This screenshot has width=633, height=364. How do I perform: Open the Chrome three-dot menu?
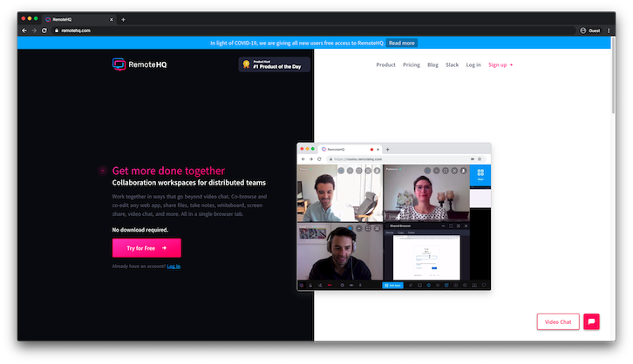(x=609, y=30)
